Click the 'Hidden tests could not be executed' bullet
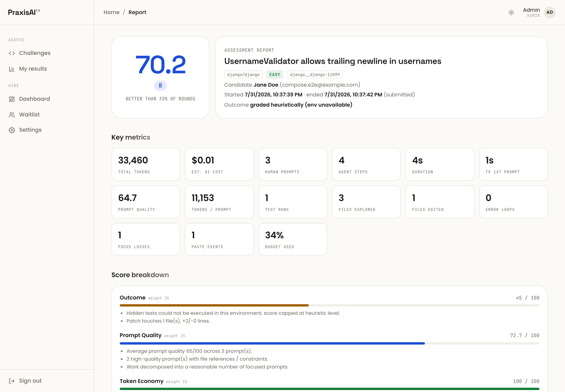 (233, 313)
